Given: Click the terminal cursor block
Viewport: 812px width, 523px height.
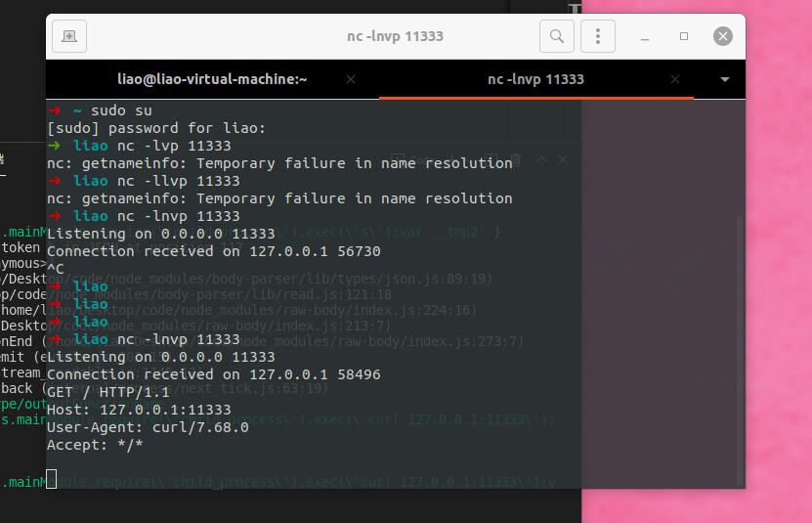Looking at the screenshot, I should coord(51,479).
